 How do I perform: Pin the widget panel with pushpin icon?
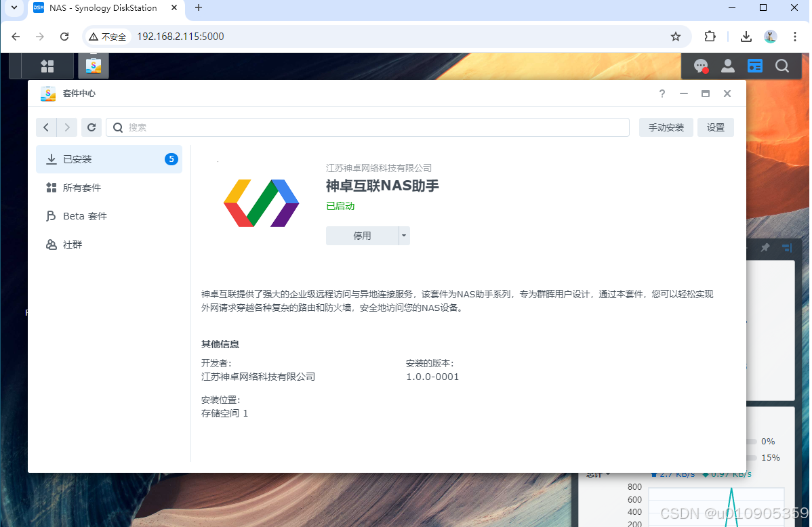(765, 247)
